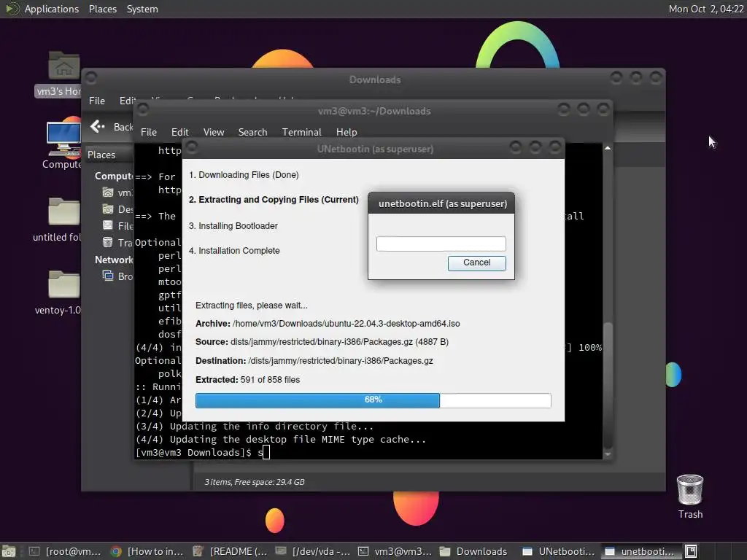Click the UNetbootin (as superuser) title bar

pos(375,149)
